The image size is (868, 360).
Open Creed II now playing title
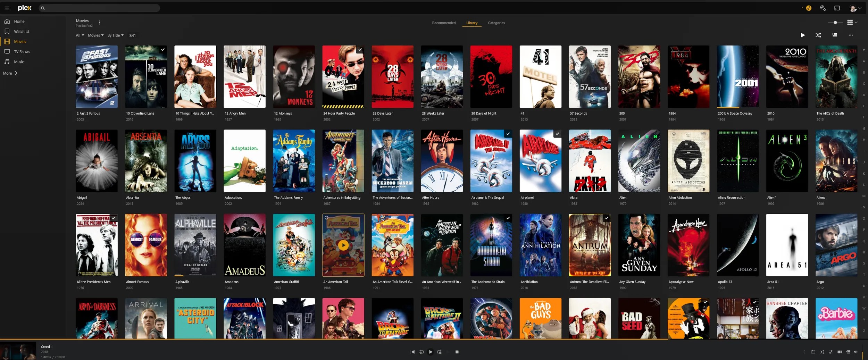pyautogui.click(x=47, y=347)
